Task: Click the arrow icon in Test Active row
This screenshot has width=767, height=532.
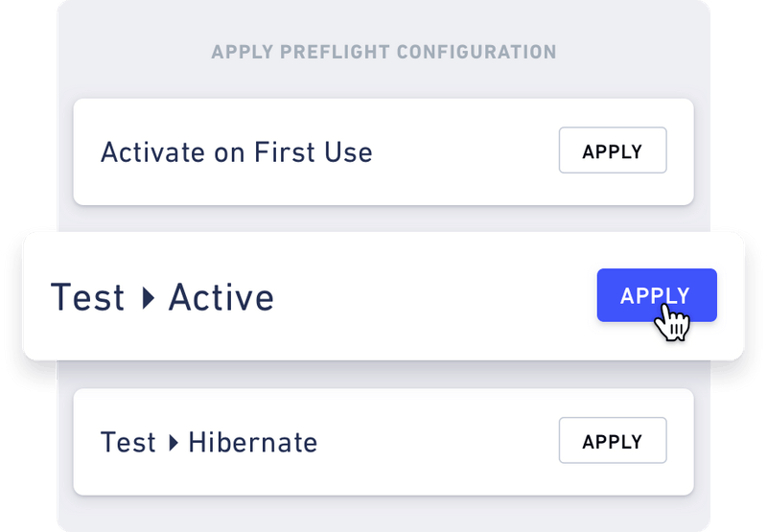Action: 148,297
